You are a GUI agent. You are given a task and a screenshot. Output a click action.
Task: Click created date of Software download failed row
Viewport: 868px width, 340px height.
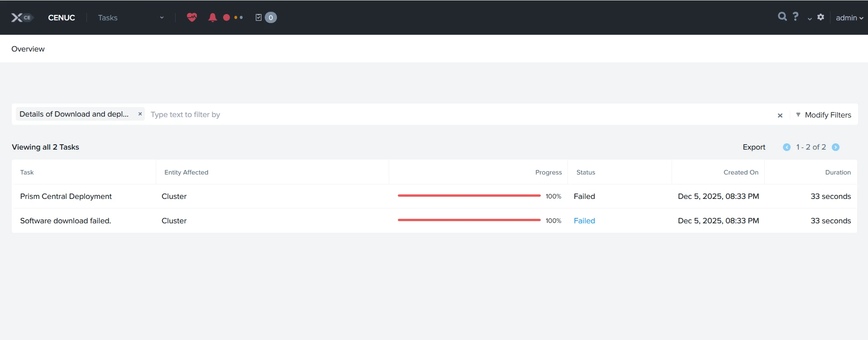[718, 221]
